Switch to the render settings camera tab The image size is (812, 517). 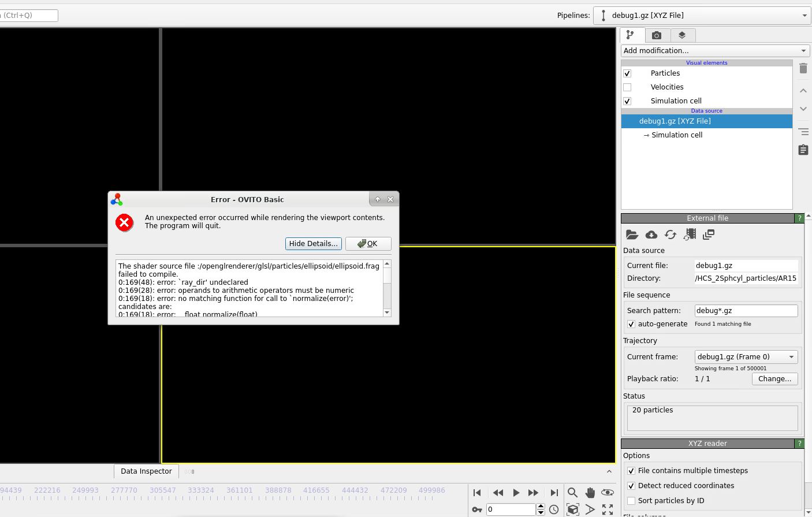[657, 35]
